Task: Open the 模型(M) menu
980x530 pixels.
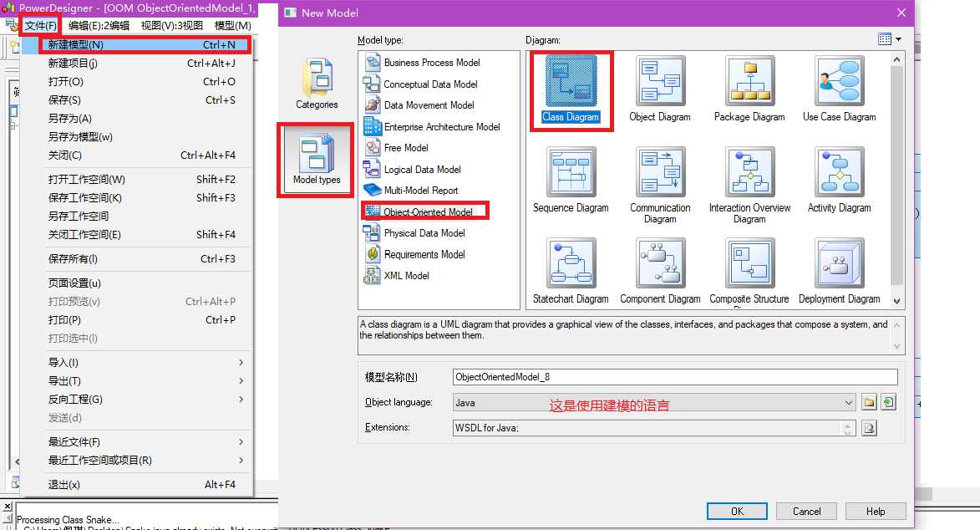Action: 232,26
